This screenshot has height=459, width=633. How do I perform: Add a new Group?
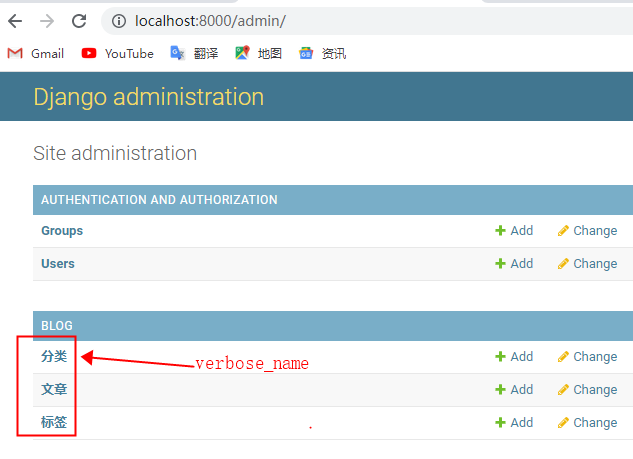click(x=514, y=231)
